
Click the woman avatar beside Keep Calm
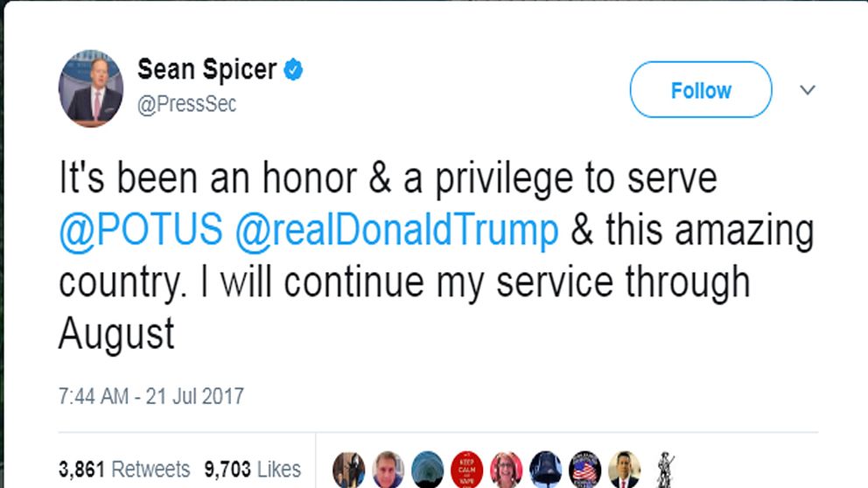pyautogui.click(x=507, y=470)
